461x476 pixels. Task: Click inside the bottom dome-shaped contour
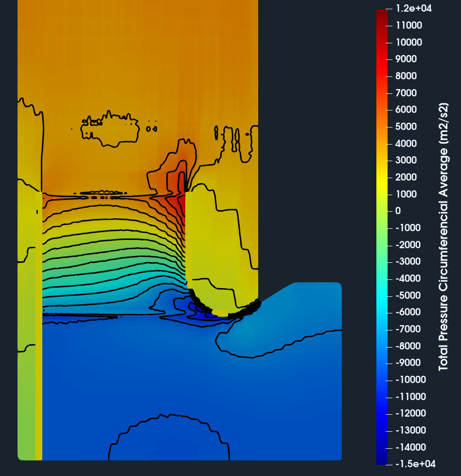[168, 440]
